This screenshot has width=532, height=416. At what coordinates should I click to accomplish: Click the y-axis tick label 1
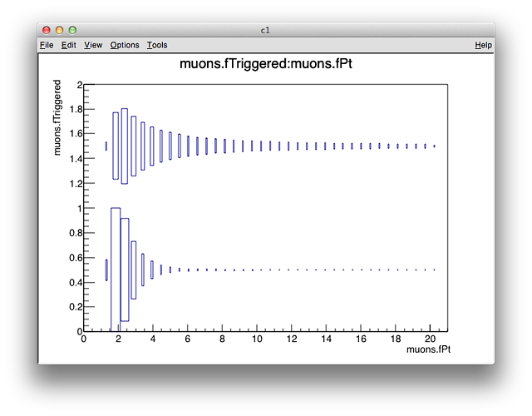(x=79, y=208)
